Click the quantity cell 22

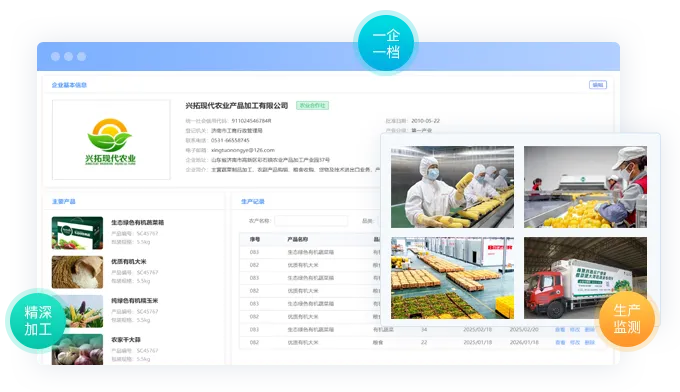coord(424,342)
